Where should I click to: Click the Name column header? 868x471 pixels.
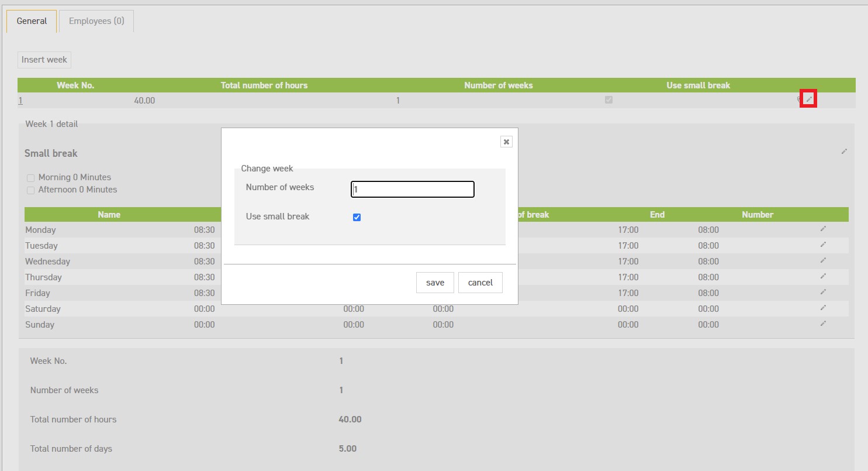[x=109, y=215]
